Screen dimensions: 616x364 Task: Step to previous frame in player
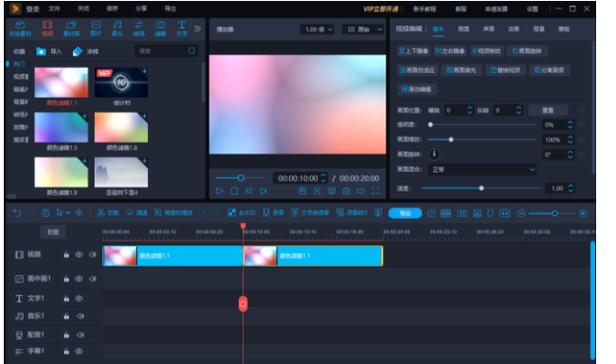click(x=249, y=191)
